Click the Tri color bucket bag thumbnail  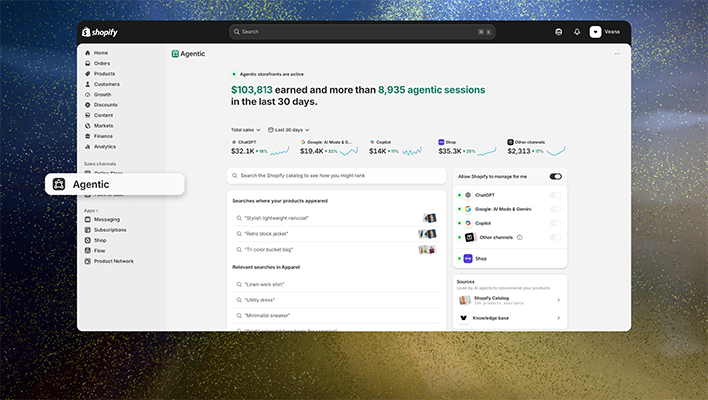coord(427,250)
